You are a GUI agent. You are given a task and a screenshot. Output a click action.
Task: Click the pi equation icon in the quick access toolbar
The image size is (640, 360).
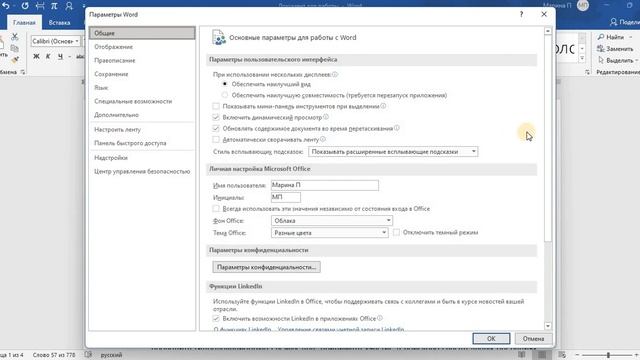tap(54, 6)
